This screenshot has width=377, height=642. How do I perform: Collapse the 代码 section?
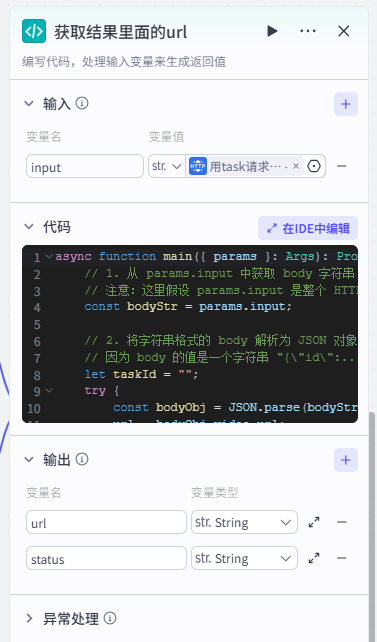pos(29,226)
